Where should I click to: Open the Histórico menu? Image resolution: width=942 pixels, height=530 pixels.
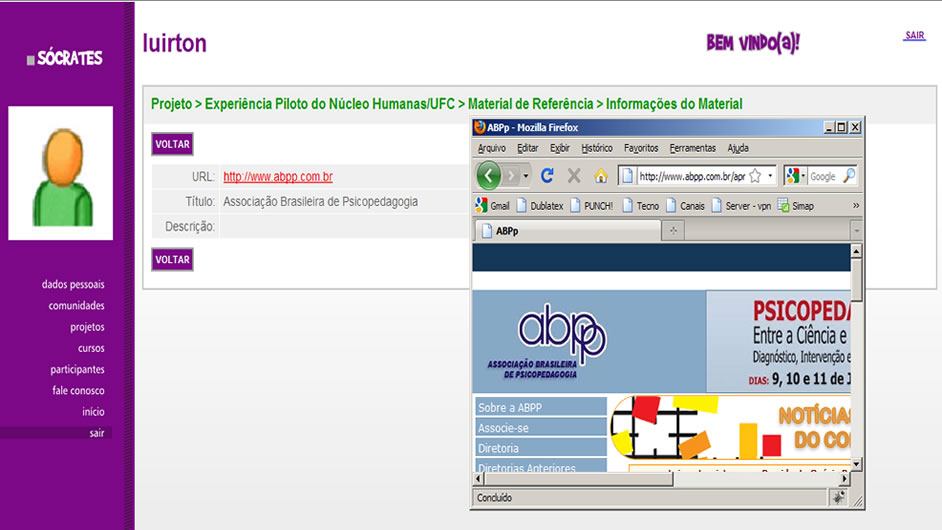596,148
